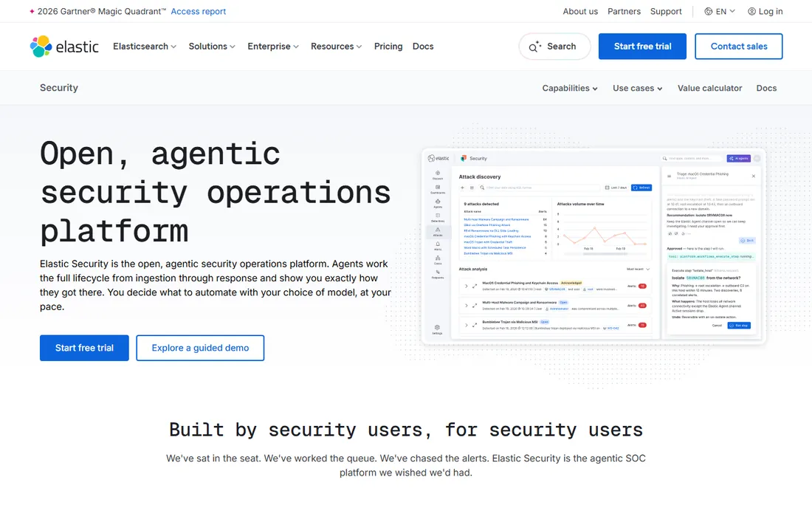Image resolution: width=812 pixels, height=508 pixels.
Task: Expand the Resources menu
Action: (336, 47)
